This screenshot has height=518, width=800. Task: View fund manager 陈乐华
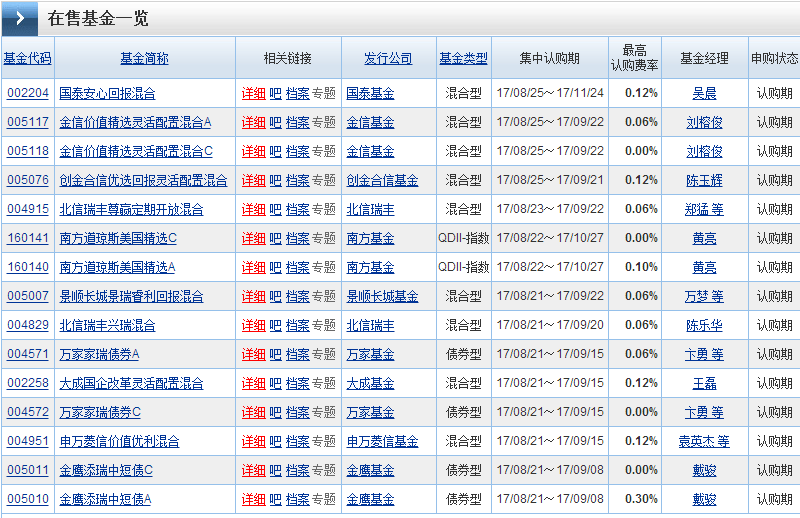[x=705, y=325]
